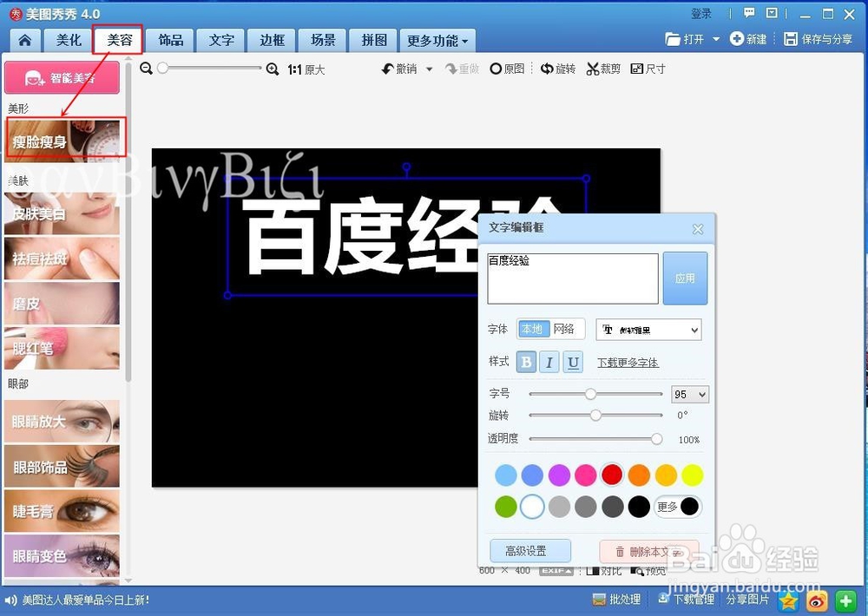
Task: Toggle italic I style
Action: pos(549,362)
